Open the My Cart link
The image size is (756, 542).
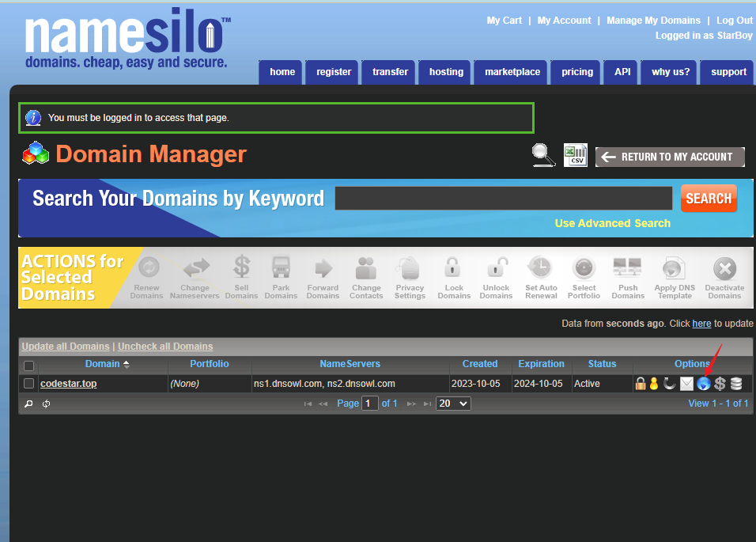(x=505, y=21)
